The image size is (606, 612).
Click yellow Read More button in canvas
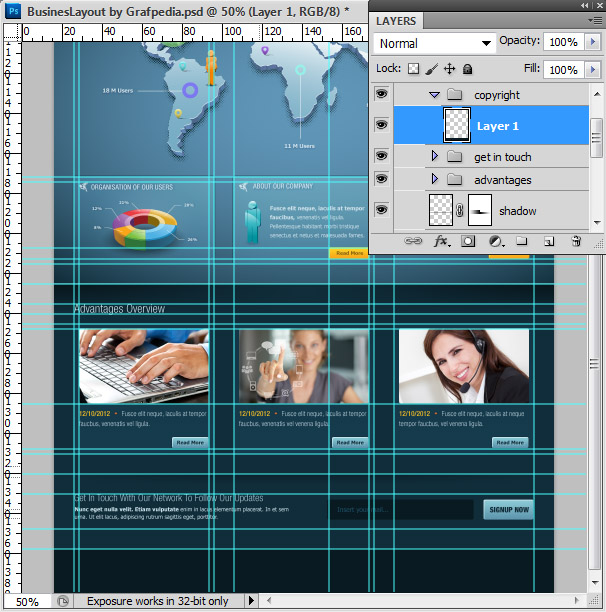click(349, 253)
